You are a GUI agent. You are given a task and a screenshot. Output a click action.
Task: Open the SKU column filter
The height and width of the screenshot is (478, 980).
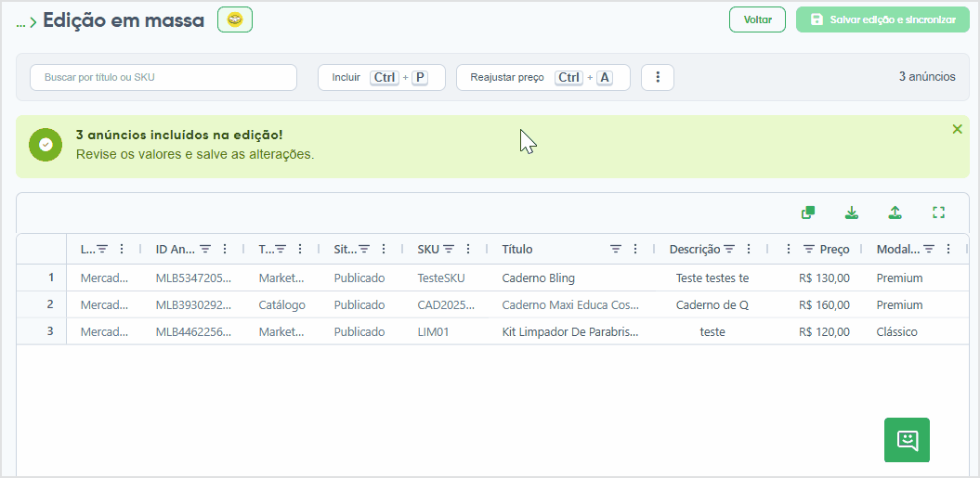[x=449, y=249]
